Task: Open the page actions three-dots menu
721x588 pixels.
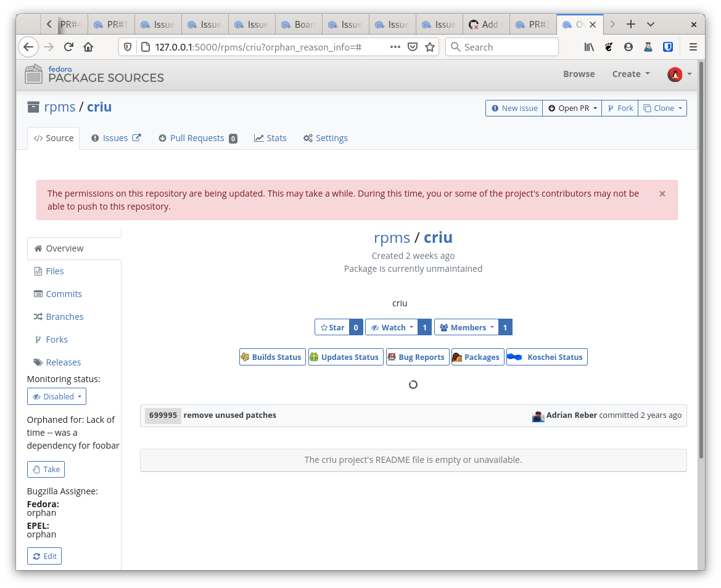Action: pyautogui.click(x=395, y=47)
